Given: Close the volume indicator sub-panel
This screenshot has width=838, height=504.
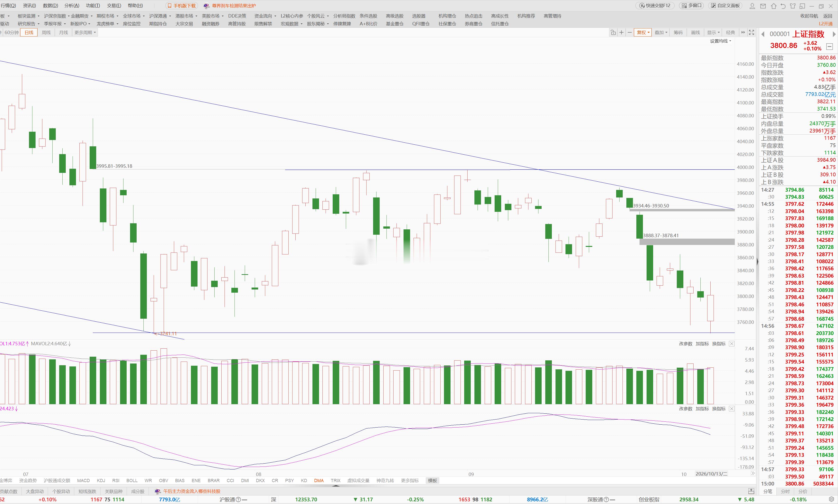Looking at the screenshot, I should [732, 344].
